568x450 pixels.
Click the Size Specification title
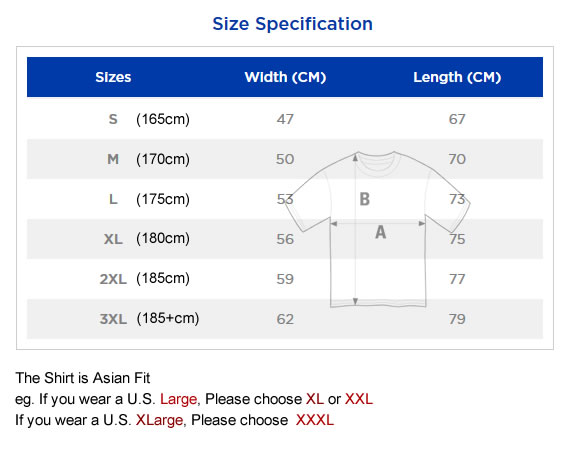pos(292,24)
